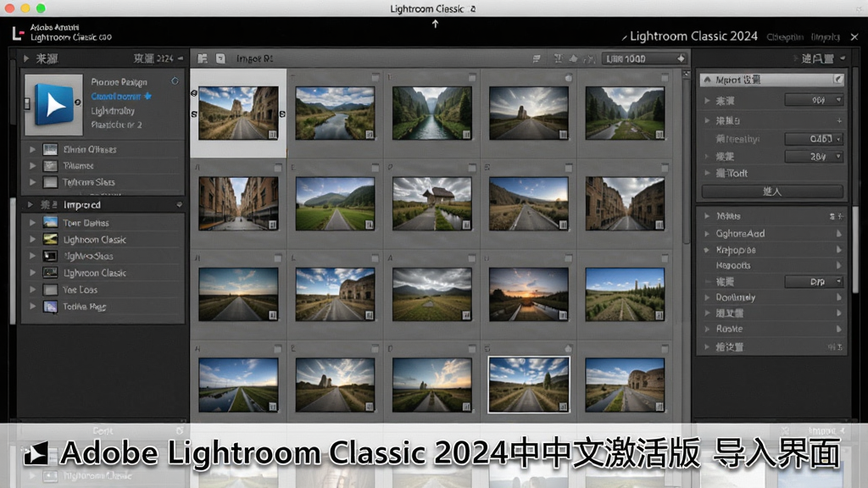Click the monitor icon of lighvroSkas row
This screenshot has height=488, width=868.
50,256
